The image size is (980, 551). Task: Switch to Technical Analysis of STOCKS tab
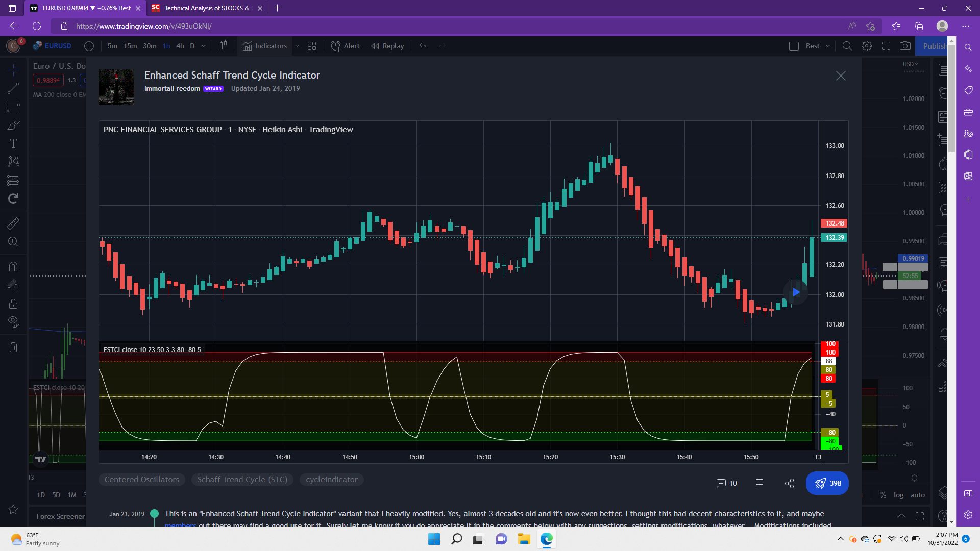tap(204, 8)
